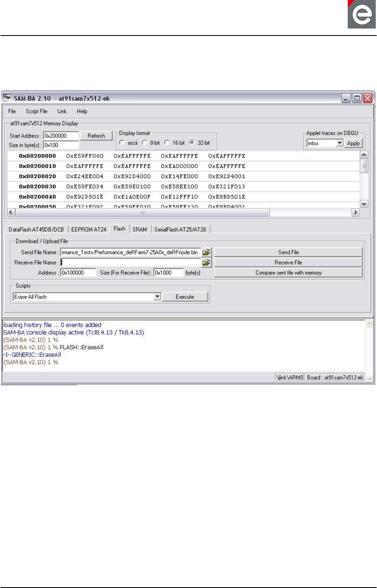The width and height of the screenshot is (377, 588).
Task: Click memory display scroll right arrow
Action: point(356,212)
